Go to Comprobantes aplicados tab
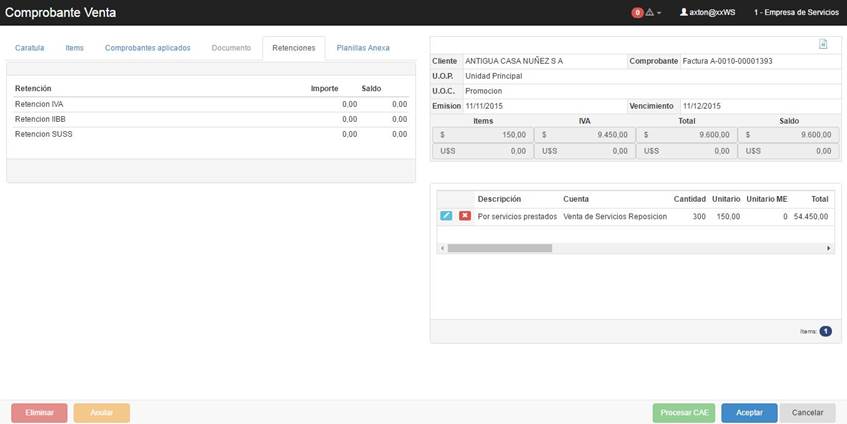 (x=148, y=48)
